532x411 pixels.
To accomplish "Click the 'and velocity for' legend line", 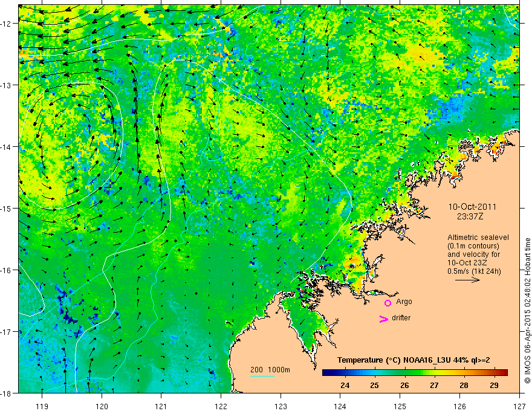I will coord(473,254).
